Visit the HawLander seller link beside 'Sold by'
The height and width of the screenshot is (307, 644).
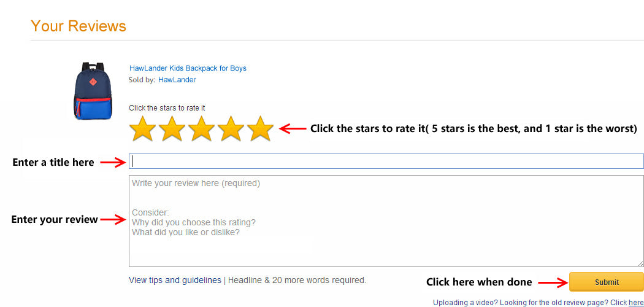[177, 80]
